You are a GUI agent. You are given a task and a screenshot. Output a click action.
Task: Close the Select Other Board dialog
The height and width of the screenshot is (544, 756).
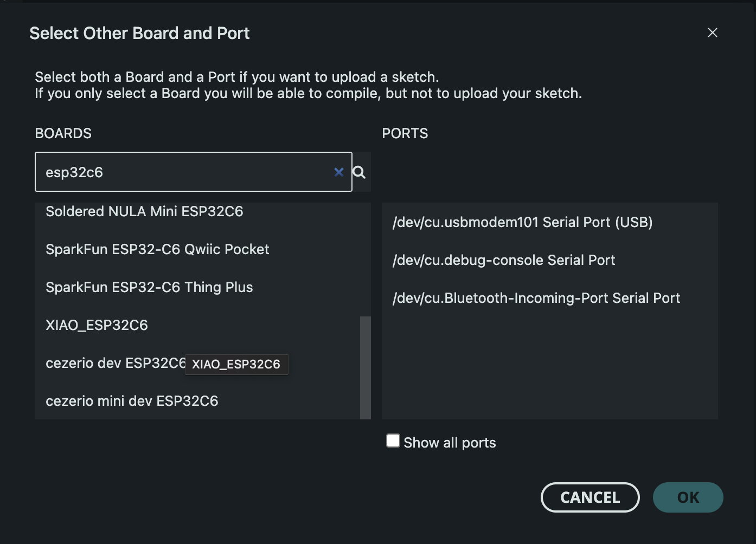712,33
